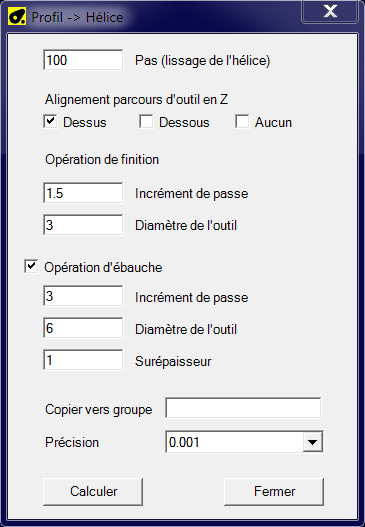
Task: Select the ébauche Diamètre de l'outil field
Action: (x=83, y=328)
